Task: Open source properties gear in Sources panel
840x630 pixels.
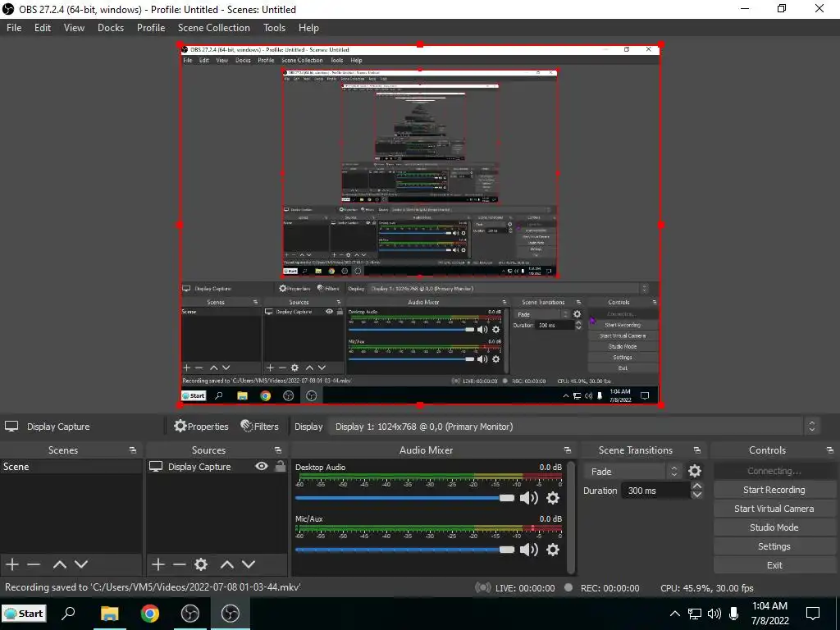Action: pyautogui.click(x=201, y=564)
